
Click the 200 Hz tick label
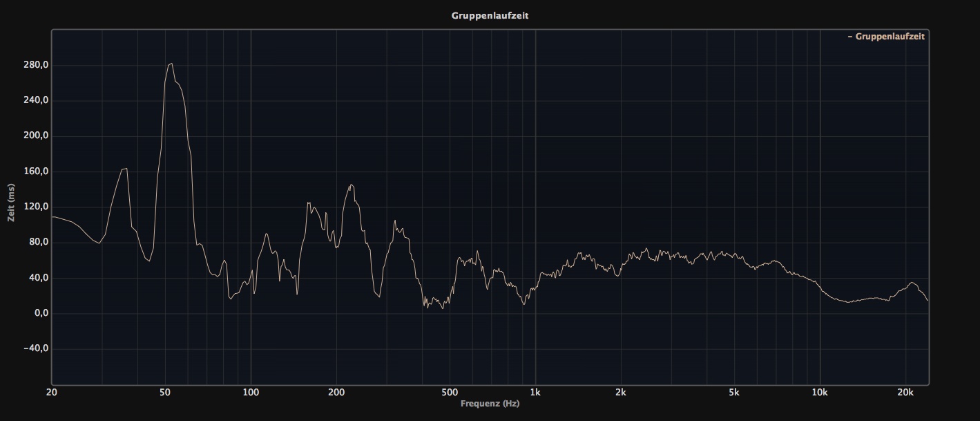(x=336, y=393)
